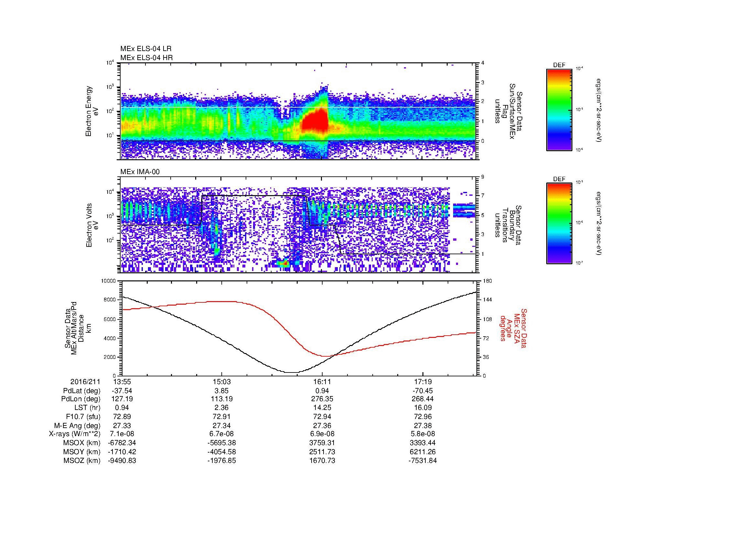Image resolution: width=756 pixels, height=534 pixels.
Task: Click the PdLon (deg) row label
Action: (81, 399)
